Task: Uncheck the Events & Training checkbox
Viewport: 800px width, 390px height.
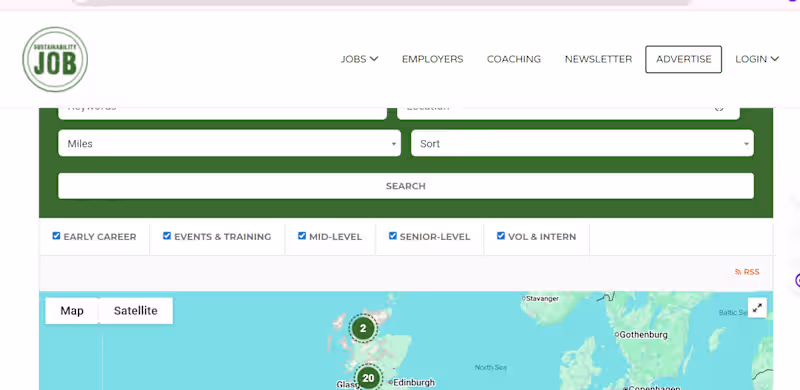Action: (167, 236)
